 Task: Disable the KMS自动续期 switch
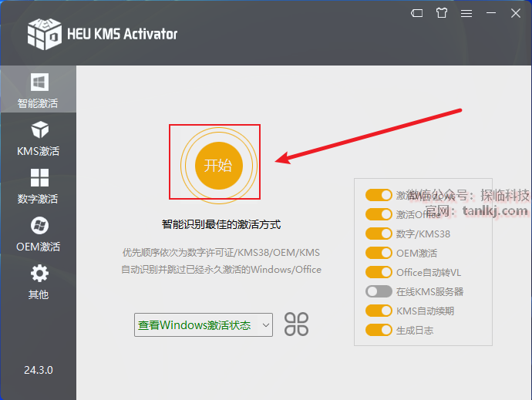coord(379,311)
